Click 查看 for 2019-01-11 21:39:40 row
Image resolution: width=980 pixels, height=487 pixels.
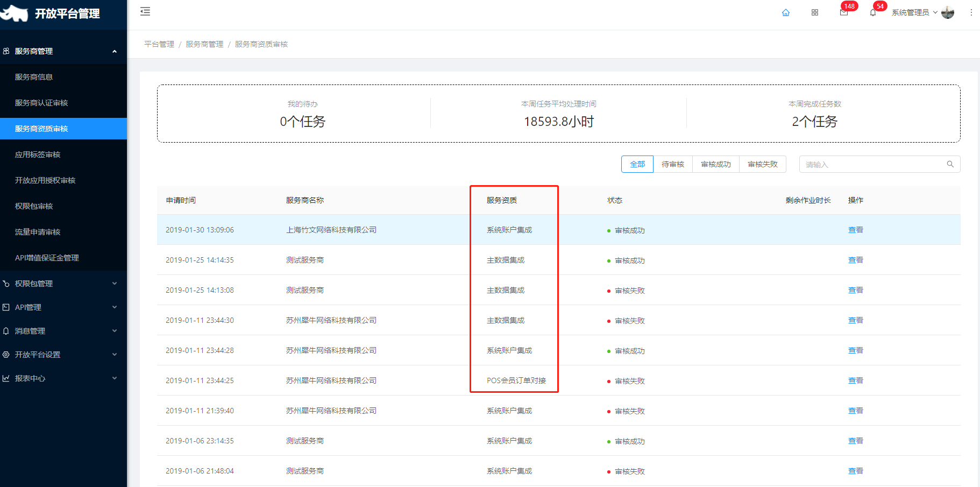(x=856, y=411)
